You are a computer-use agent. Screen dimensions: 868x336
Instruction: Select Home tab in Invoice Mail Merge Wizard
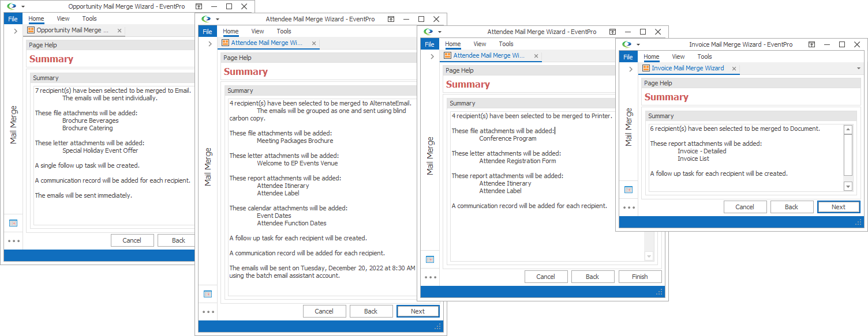(x=652, y=57)
